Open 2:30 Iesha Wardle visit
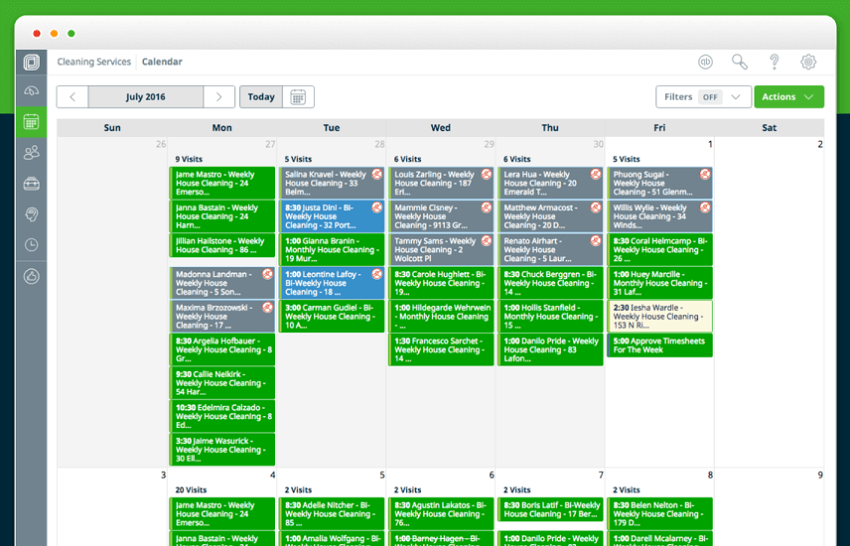The image size is (850, 546). [660, 316]
